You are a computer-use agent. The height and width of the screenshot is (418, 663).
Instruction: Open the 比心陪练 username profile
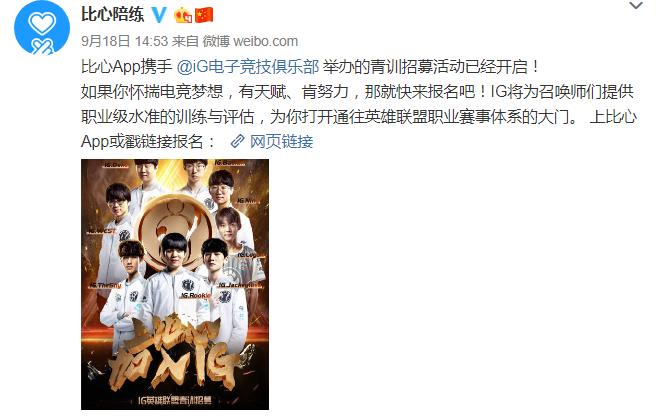(x=112, y=15)
